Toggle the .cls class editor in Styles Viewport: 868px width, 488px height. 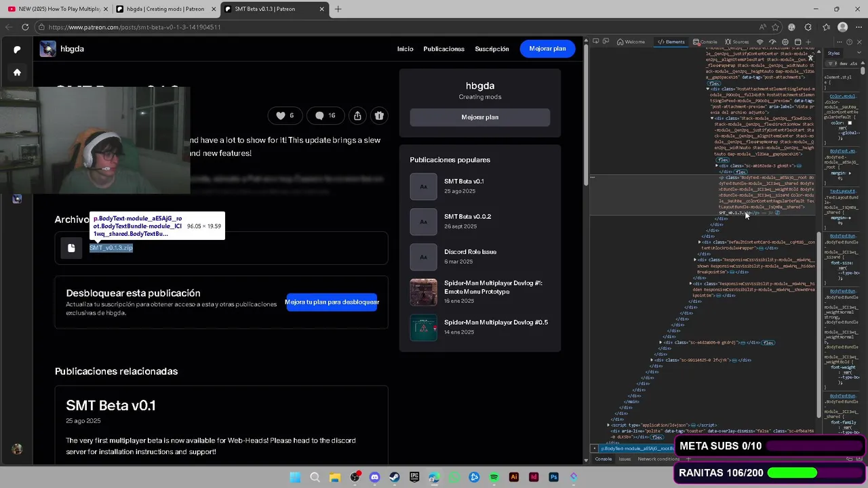click(852, 63)
